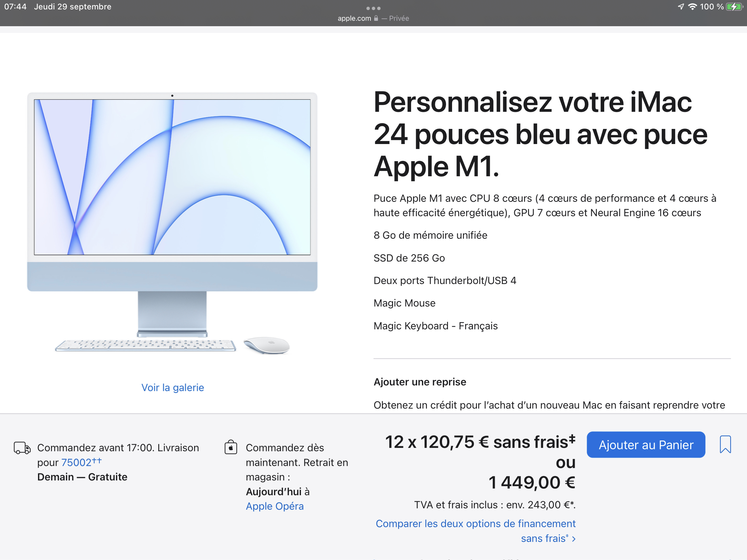The width and height of the screenshot is (747, 560).
Task: Tap the Apple store bag icon
Action: (x=231, y=447)
